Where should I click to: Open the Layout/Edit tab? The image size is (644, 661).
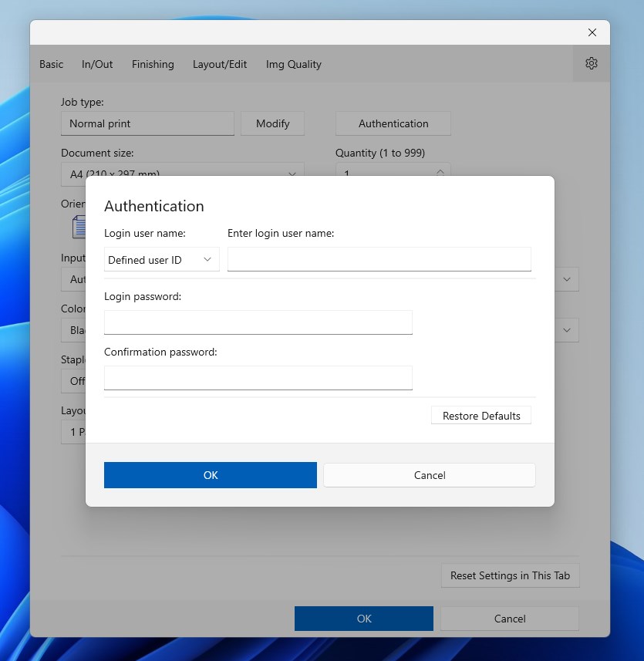[x=220, y=64]
